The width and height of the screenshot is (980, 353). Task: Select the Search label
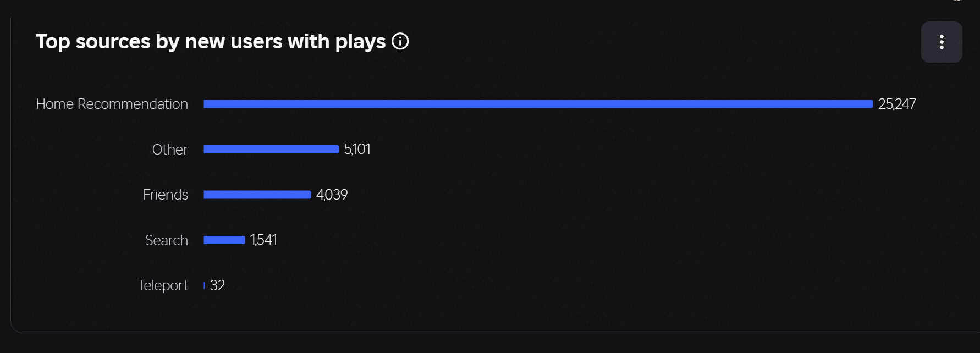click(167, 240)
